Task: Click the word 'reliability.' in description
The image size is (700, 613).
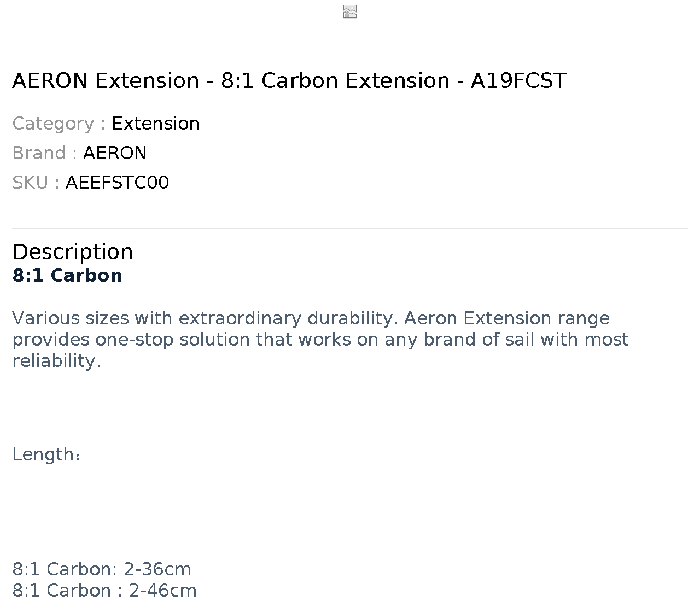Action: coord(56,361)
